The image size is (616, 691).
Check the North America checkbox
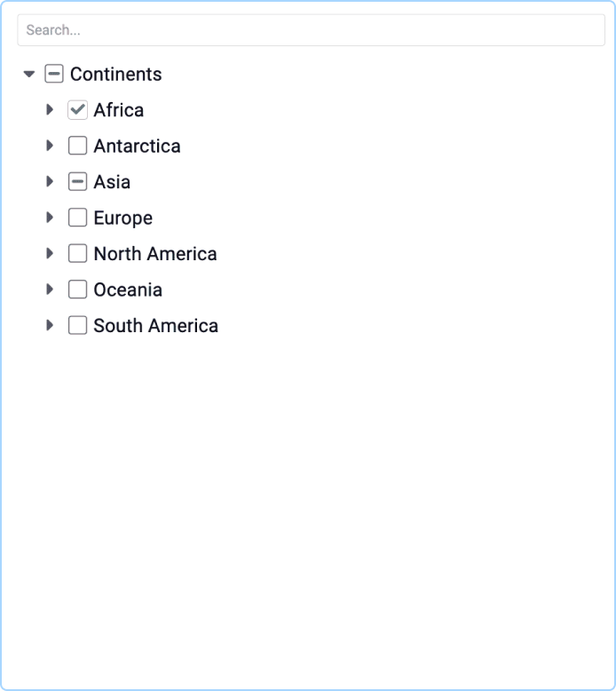tap(77, 253)
